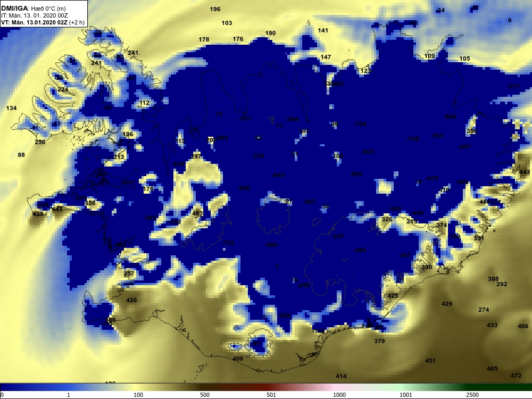Click the map value 274
532x399 pixels.
click(x=484, y=310)
